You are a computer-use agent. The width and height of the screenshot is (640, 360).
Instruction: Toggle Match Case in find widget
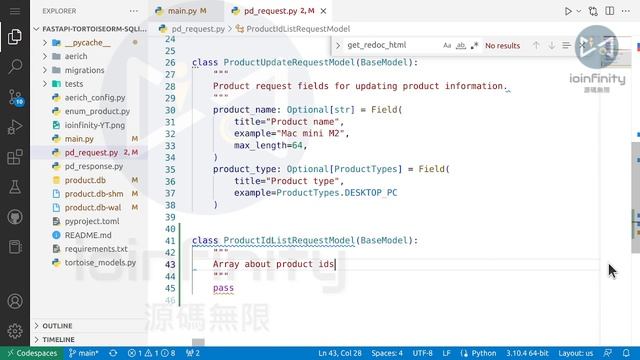pos(447,45)
